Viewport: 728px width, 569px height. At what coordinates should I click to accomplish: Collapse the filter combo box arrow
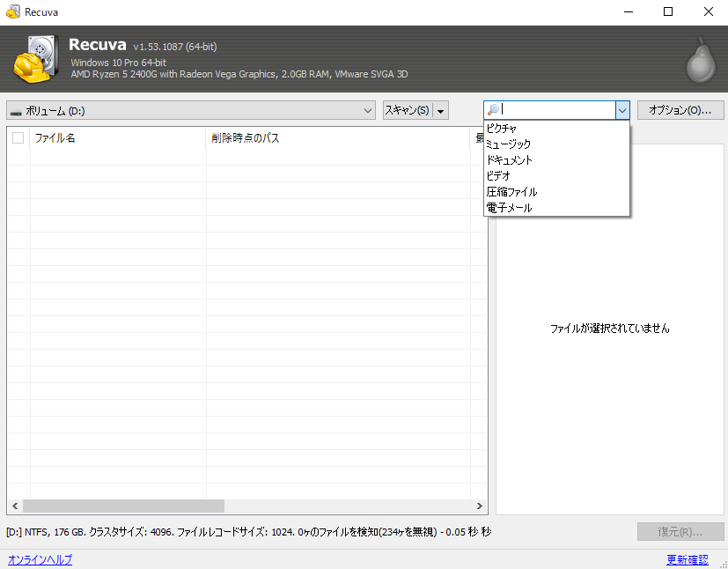click(622, 111)
